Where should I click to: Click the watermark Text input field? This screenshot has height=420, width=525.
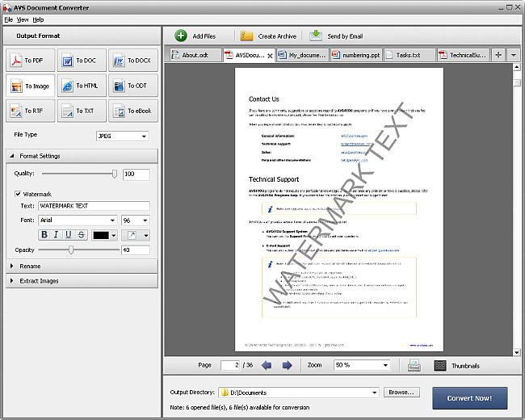(94, 206)
